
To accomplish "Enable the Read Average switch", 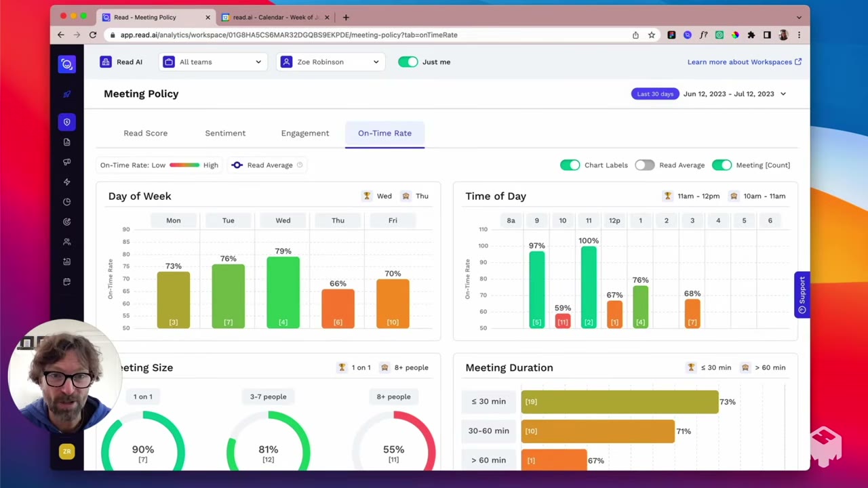I will pyautogui.click(x=644, y=165).
